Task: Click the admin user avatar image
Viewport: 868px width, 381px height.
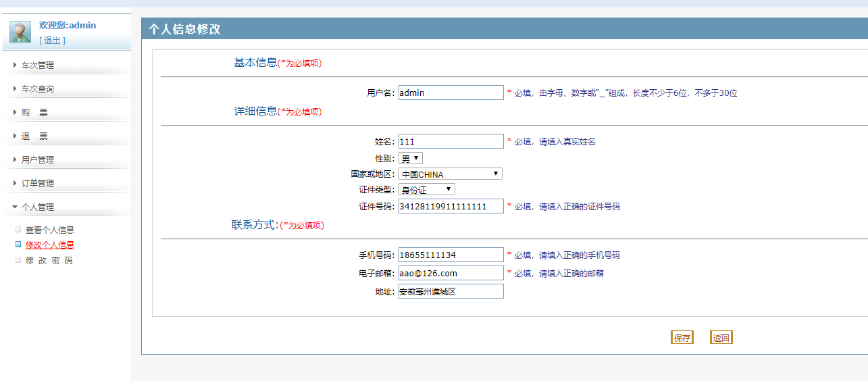Action: click(x=20, y=32)
